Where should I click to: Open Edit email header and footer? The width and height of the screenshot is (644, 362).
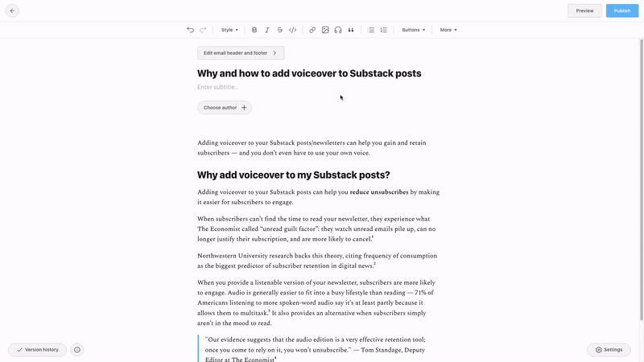pos(241,53)
